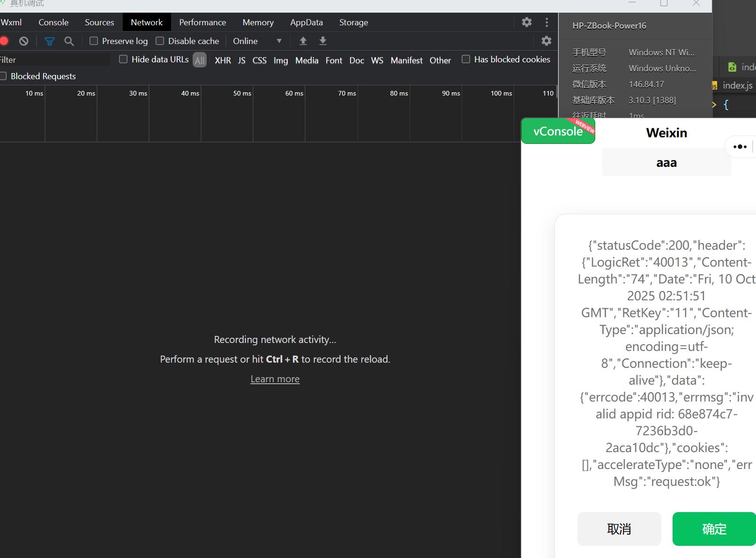This screenshot has height=558, width=756.
Task: Enable Preserve log checkbox
Action: 94,41
